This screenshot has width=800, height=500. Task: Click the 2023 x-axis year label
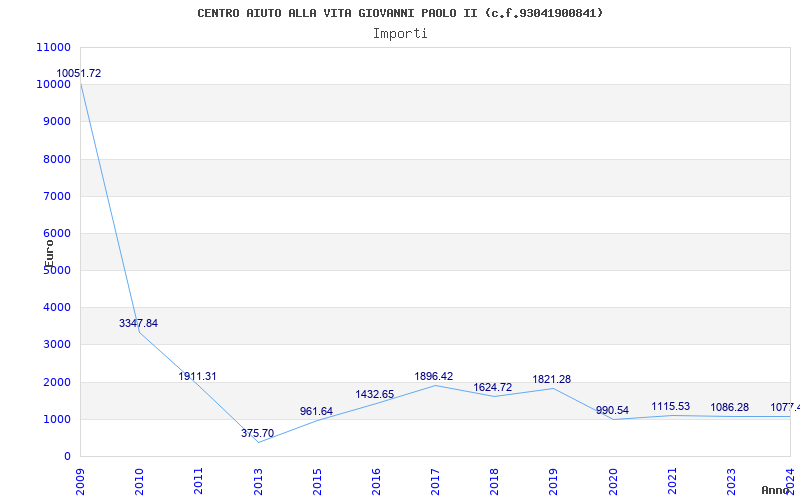pos(731,482)
